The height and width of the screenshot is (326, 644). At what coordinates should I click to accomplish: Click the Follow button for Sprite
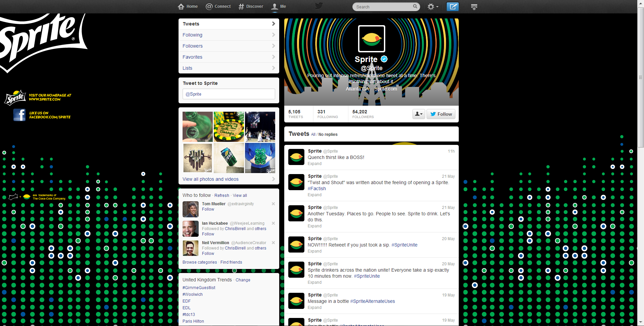441,114
